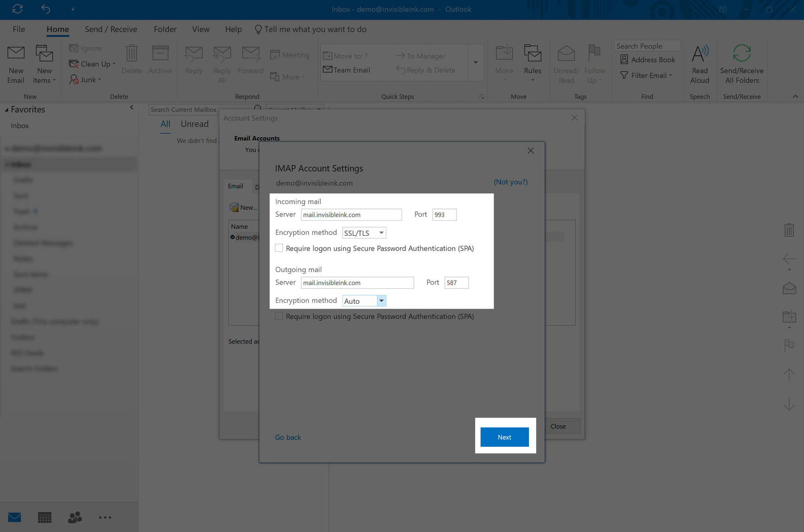Open the Help tab
The image size is (804, 532).
(x=233, y=29)
